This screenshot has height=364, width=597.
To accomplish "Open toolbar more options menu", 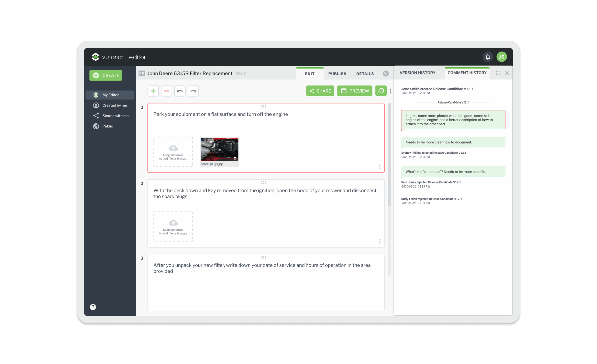I will [x=390, y=91].
